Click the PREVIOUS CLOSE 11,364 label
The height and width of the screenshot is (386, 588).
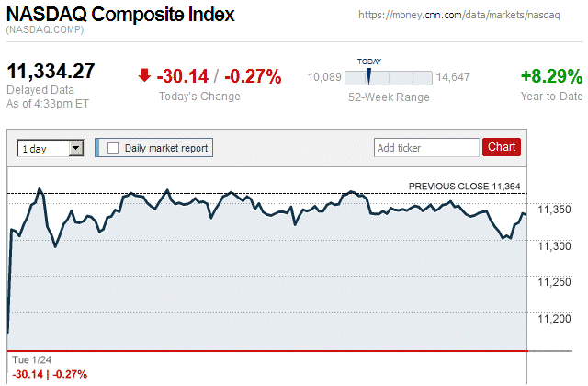[x=464, y=187]
